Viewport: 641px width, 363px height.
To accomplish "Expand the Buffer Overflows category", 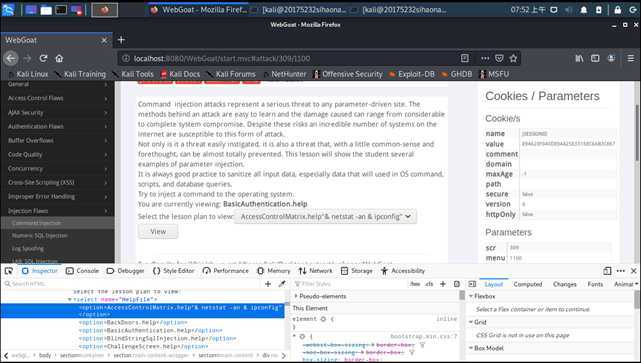I will (57, 140).
